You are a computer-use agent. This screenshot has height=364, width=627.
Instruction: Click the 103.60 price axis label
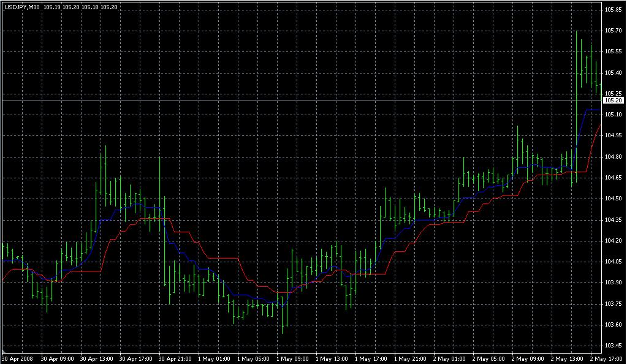coord(614,325)
